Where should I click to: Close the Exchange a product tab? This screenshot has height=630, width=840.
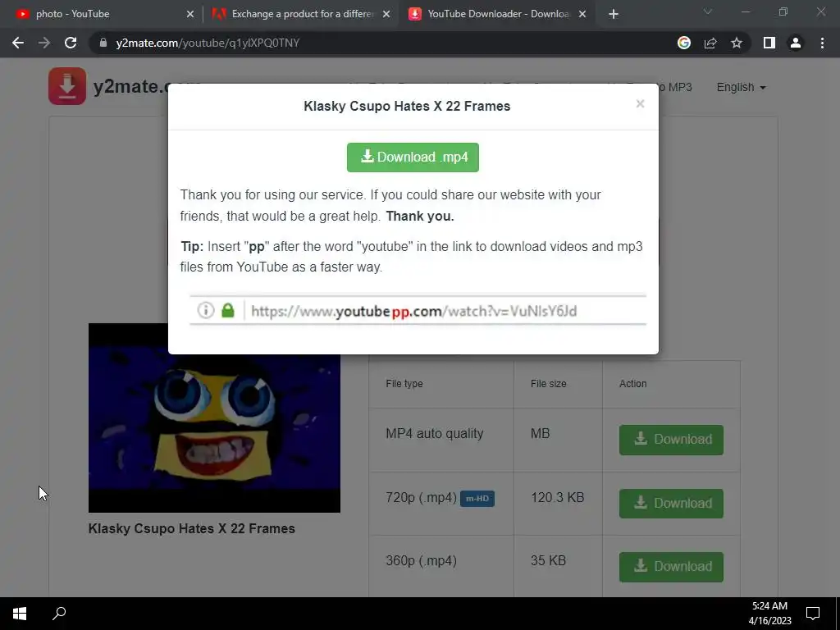[386, 14]
